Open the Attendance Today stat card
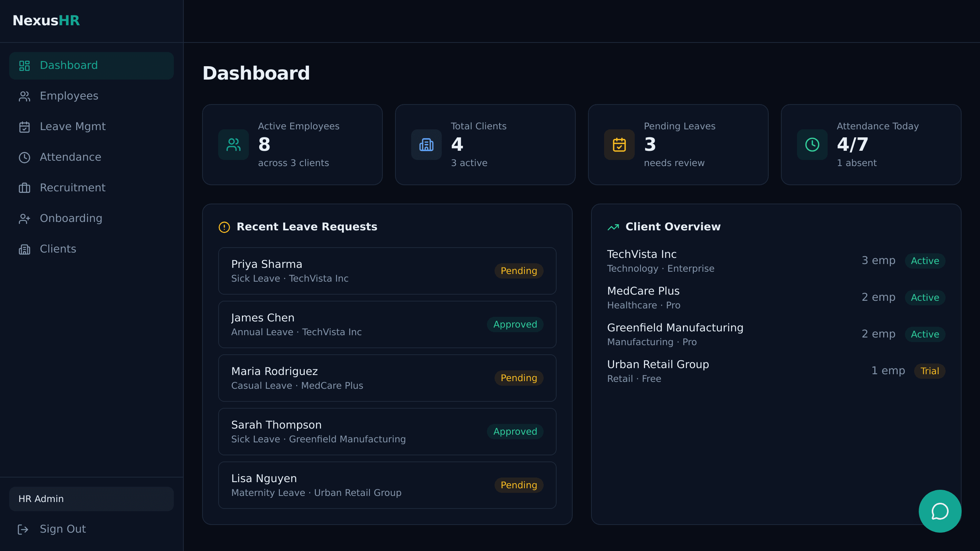The width and height of the screenshot is (980, 551). click(871, 145)
